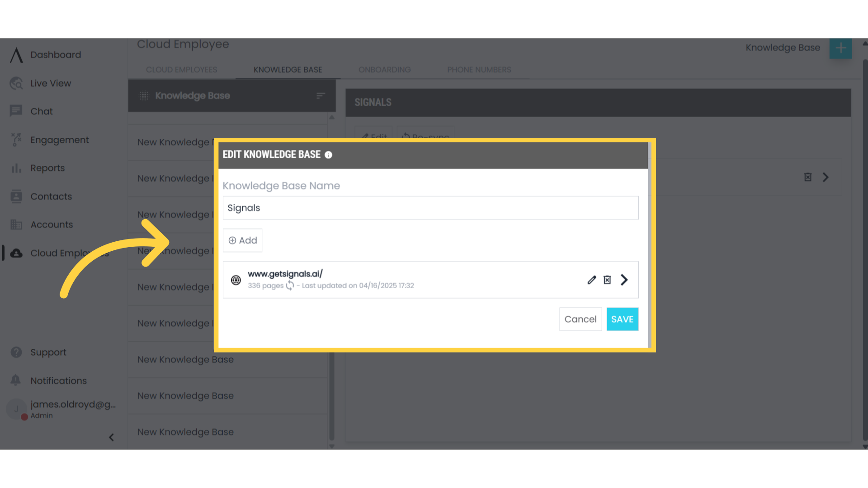Click the www.getsignals.ai/ source link
Image resolution: width=868 pixels, height=488 pixels.
point(285,274)
